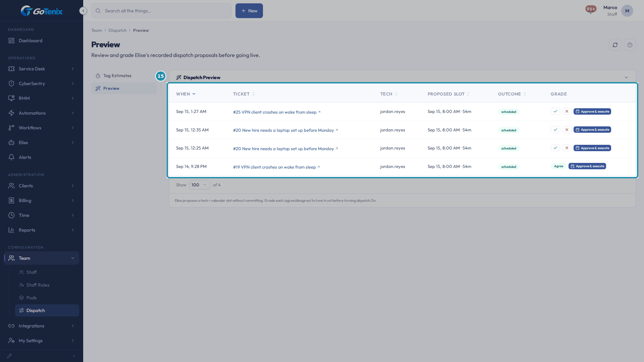
Task: Open ticket #20 link in Sep 15, 12:25 AM row
Action: pyautogui.click(x=285, y=148)
